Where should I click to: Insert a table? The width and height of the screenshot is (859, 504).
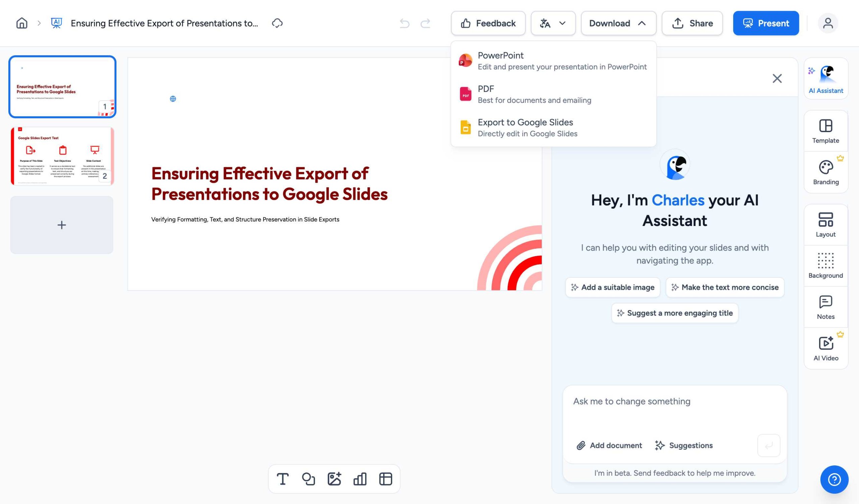385,479
